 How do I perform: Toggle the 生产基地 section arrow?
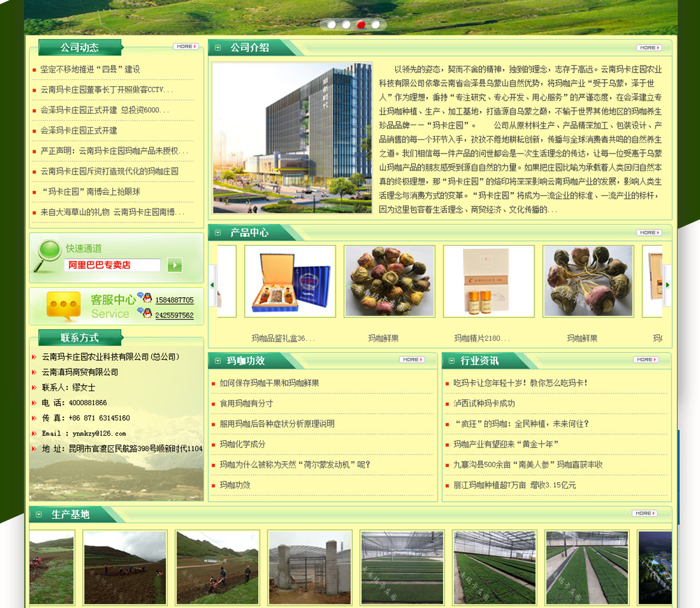(x=39, y=514)
